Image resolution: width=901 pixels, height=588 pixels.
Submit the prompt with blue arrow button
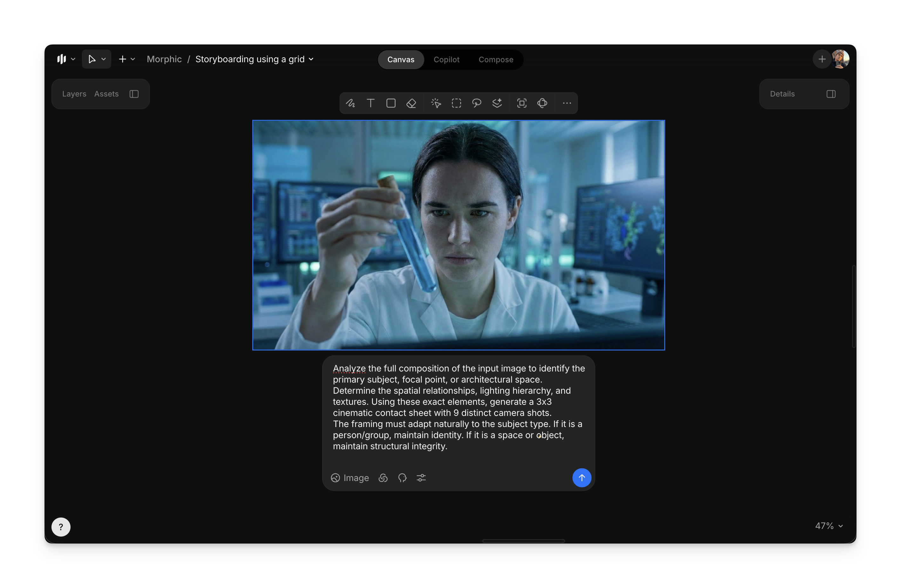(x=581, y=478)
